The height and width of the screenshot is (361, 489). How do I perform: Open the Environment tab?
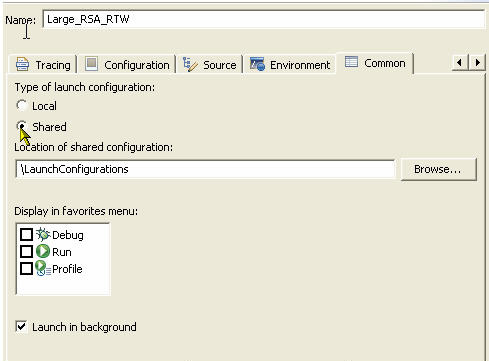[x=290, y=64]
